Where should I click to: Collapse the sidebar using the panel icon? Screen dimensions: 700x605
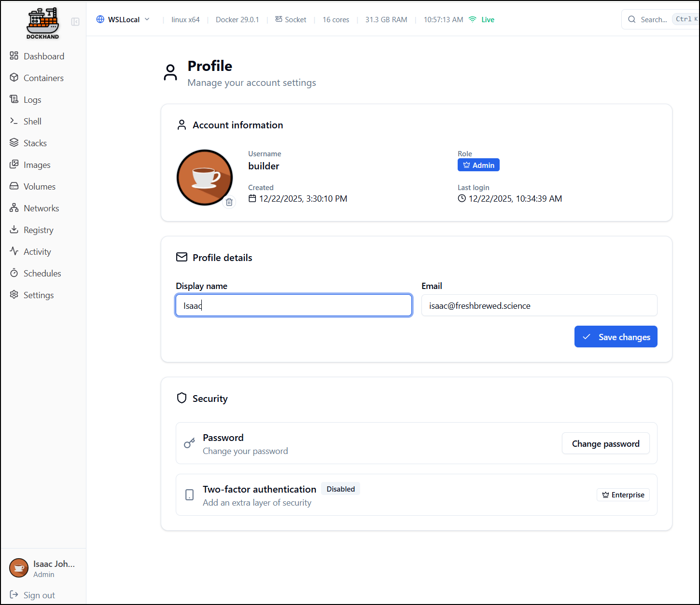[75, 22]
